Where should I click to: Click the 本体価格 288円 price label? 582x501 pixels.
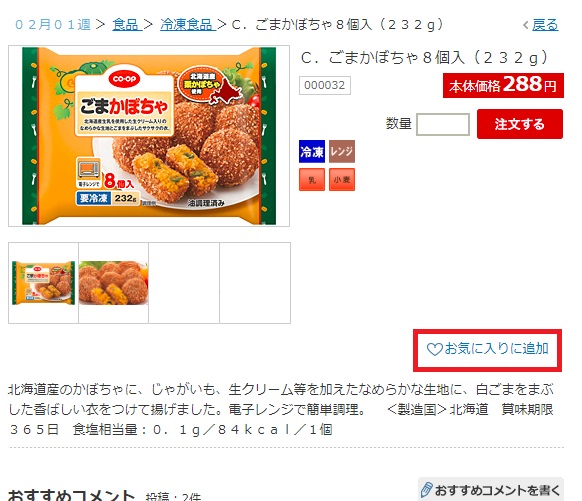(x=503, y=85)
